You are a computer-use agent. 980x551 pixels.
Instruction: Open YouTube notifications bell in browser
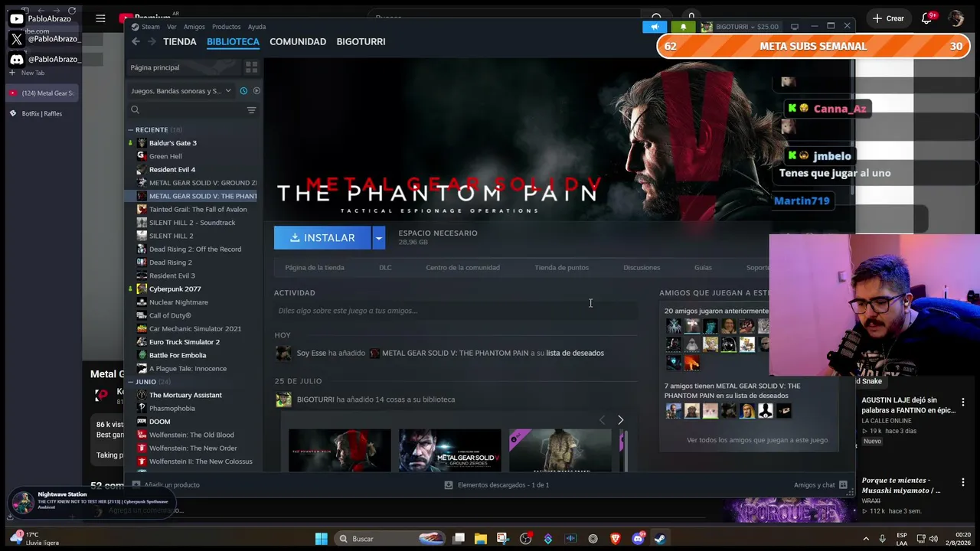[x=926, y=18]
